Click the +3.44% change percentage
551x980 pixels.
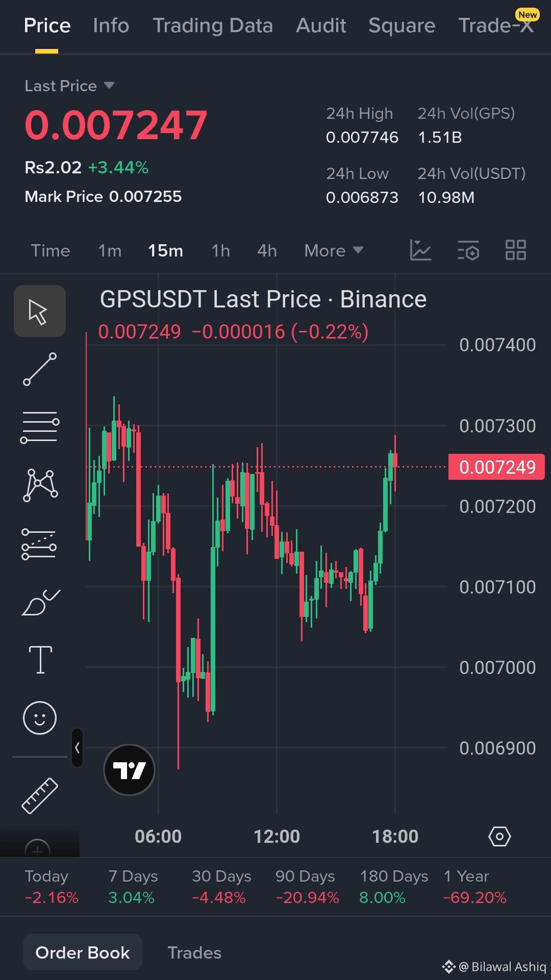(118, 167)
